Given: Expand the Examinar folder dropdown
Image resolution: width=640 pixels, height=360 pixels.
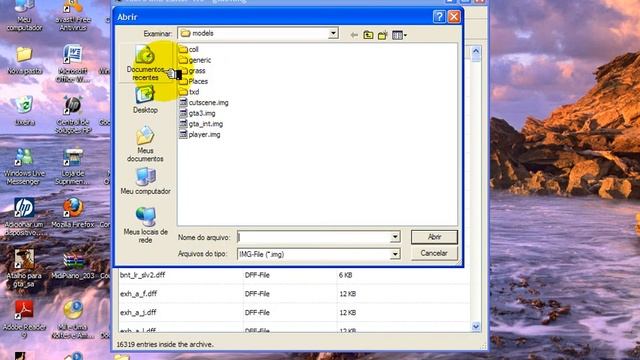Looking at the screenshot, I should (x=333, y=33).
